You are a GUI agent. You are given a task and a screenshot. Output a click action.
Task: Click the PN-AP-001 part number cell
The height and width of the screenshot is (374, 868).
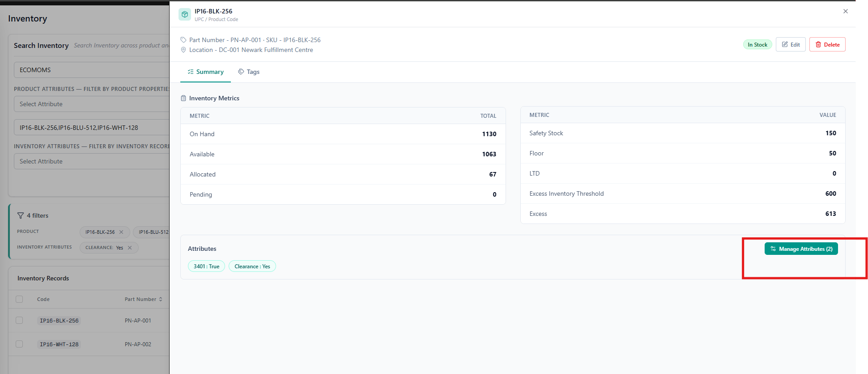pos(138,321)
